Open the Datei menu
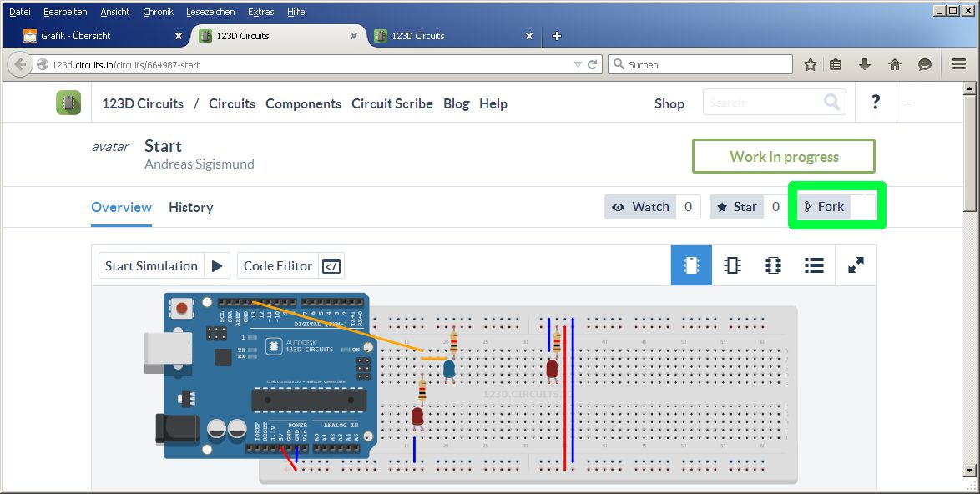The width and height of the screenshot is (980, 494). (x=20, y=12)
